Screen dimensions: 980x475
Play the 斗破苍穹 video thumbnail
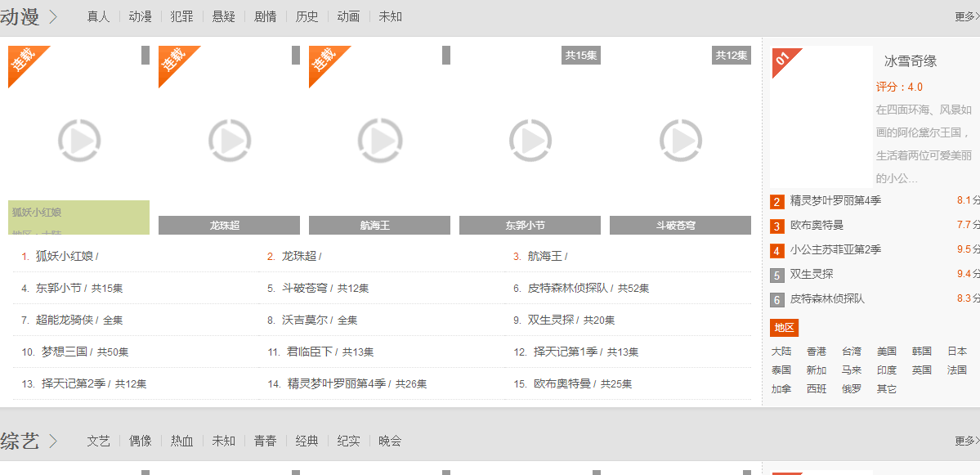(x=680, y=140)
